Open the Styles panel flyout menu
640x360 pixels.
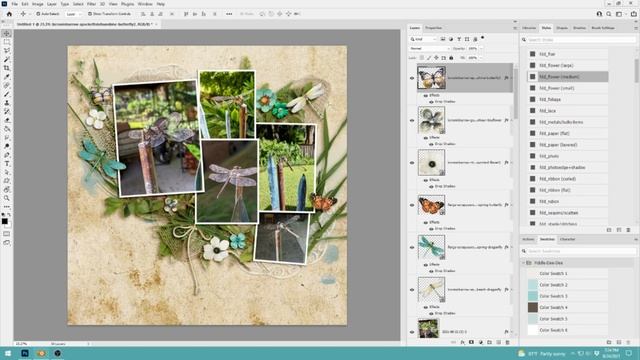coord(636,28)
